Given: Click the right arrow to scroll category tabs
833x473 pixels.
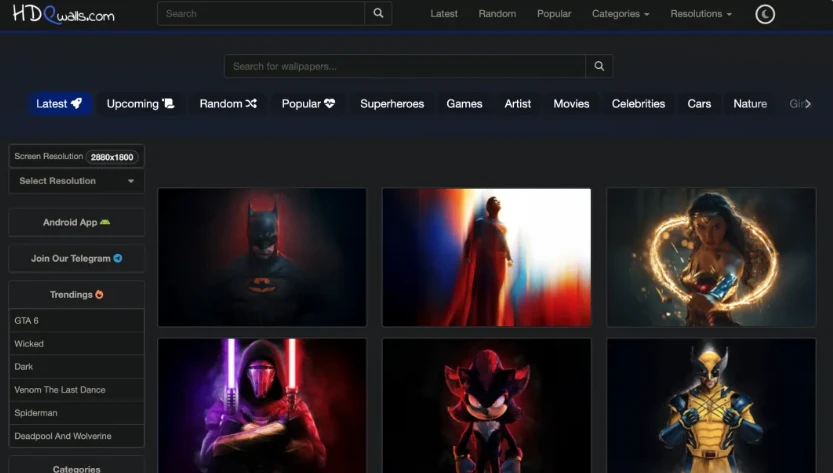Looking at the screenshot, I should point(808,104).
